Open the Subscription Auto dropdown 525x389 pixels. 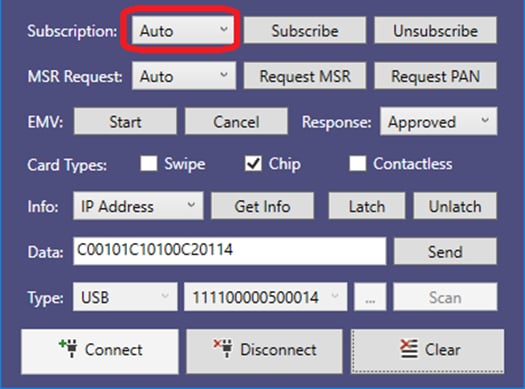(183, 31)
